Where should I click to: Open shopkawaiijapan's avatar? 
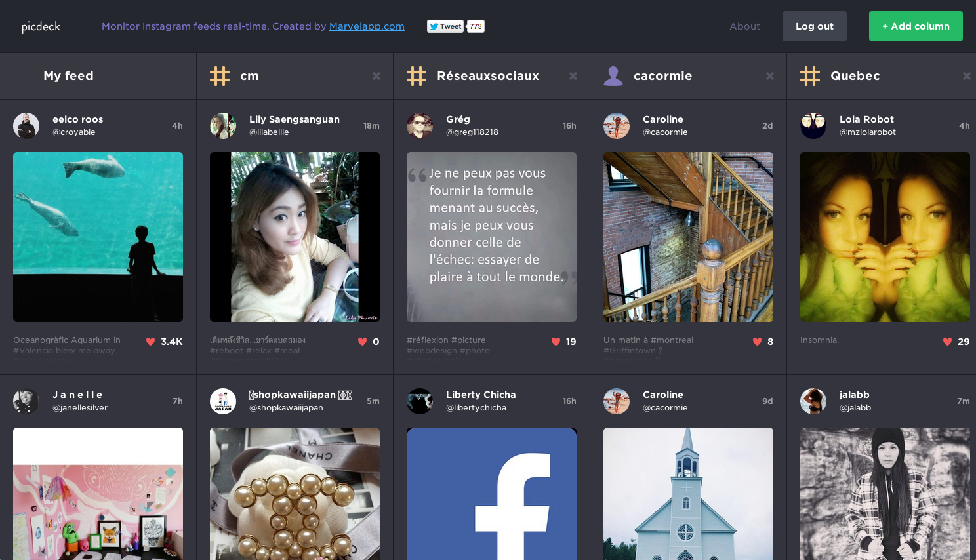223,401
